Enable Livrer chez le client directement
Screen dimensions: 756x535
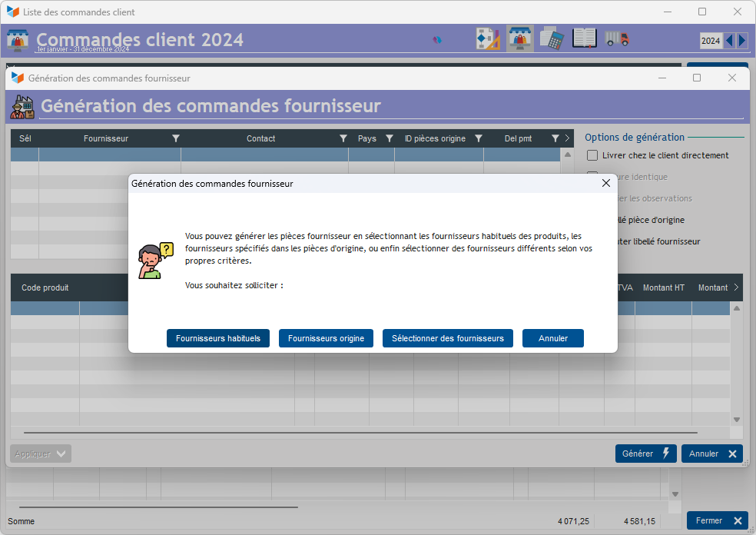[x=592, y=155]
